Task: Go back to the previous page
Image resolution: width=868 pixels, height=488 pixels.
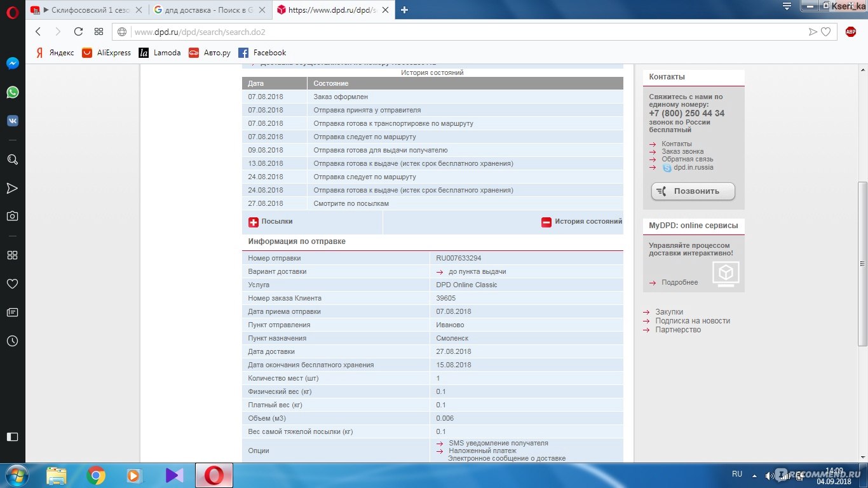Action: click(x=38, y=32)
